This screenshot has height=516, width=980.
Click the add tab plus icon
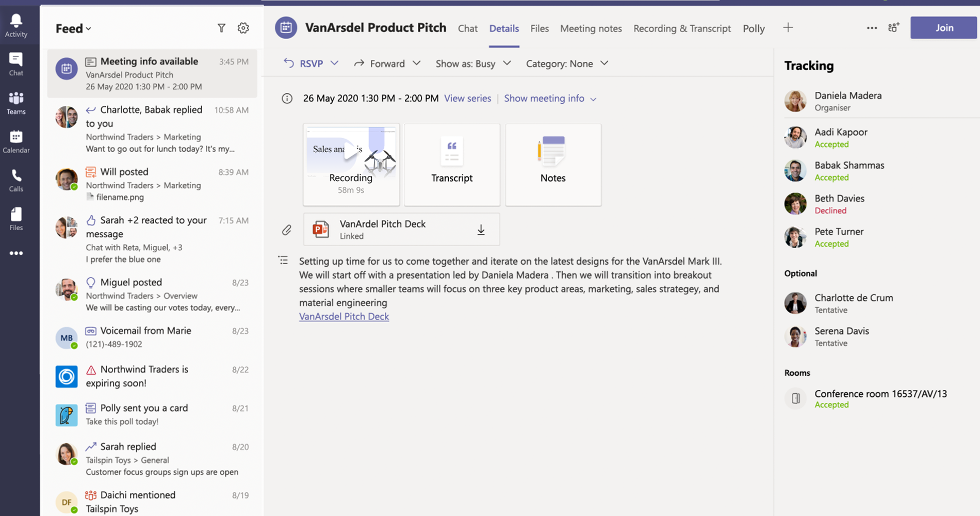click(x=788, y=28)
